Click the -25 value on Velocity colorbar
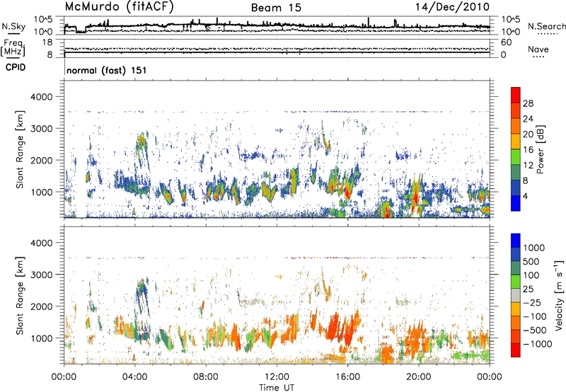This screenshot has width=566, height=392. (533, 303)
